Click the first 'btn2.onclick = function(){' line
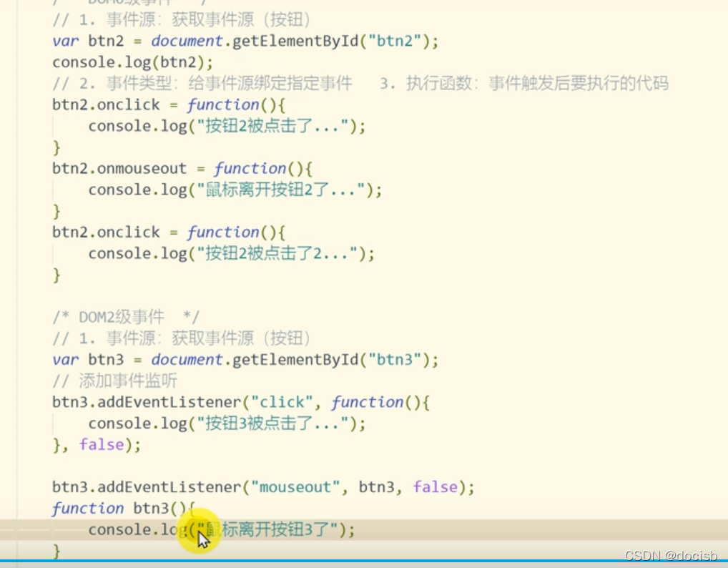The image size is (728, 568). click(169, 105)
